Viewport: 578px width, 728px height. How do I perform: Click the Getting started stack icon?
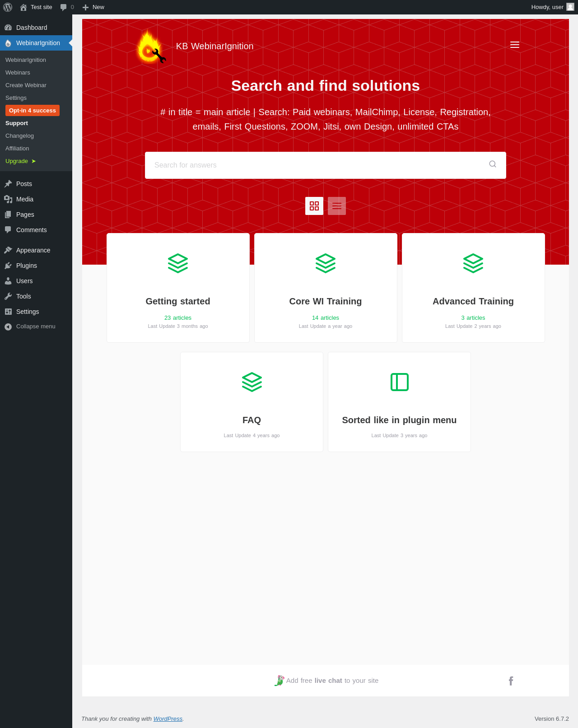click(178, 263)
